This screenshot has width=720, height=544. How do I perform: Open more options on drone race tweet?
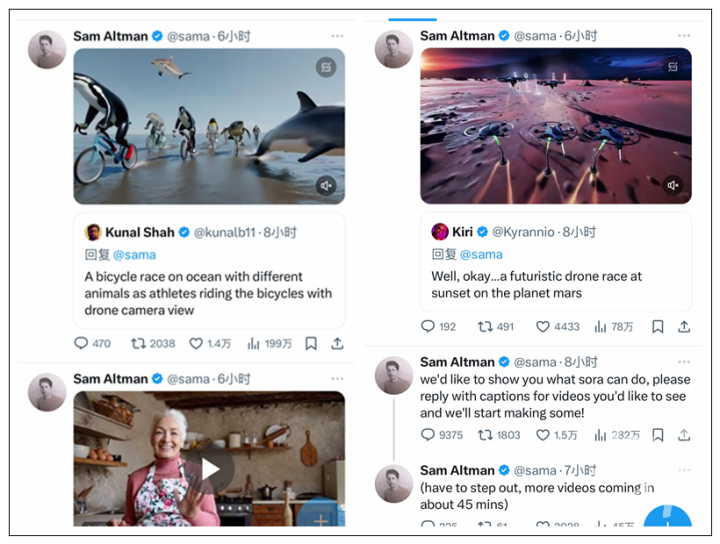684,36
